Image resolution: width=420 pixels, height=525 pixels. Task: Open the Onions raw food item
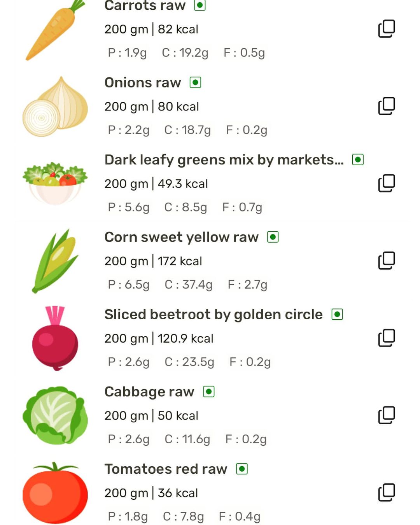[143, 83]
